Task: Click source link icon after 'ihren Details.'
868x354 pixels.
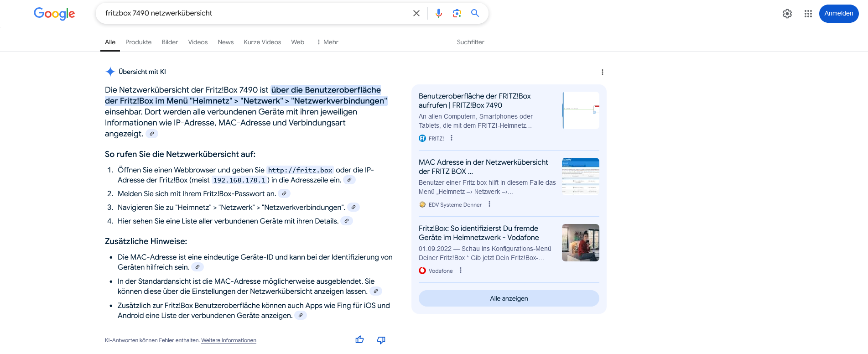Action: click(347, 221)
